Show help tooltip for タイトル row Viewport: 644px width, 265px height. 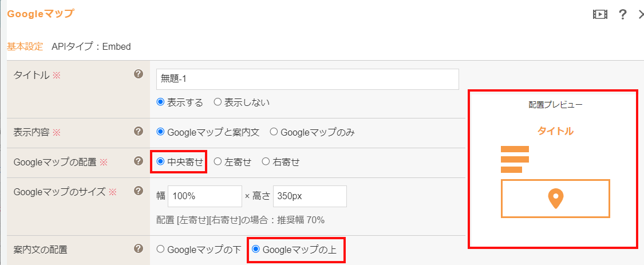(x=139, y=74)
